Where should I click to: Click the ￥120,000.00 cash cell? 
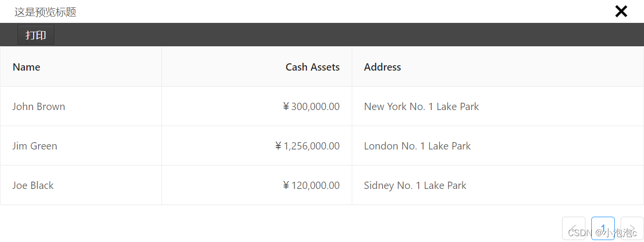pyautogui.click(x=257, y=186)
